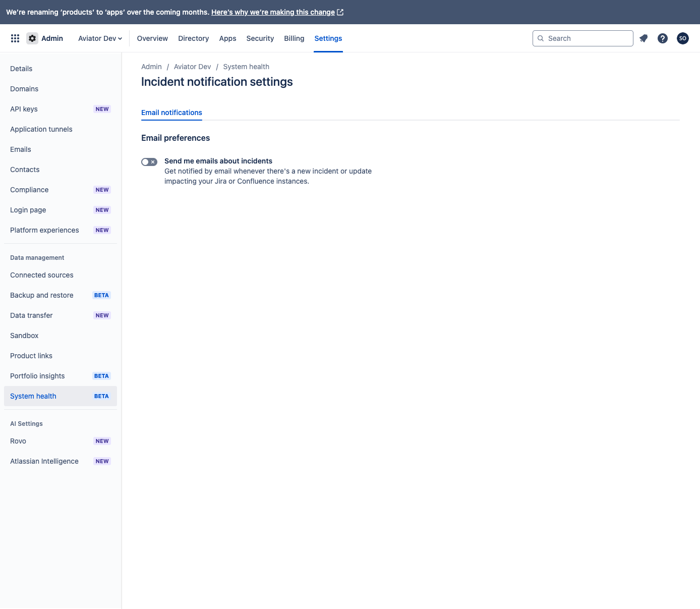700x609 pixels.
Task: Open Product links in sidebar
Action: (61, 356)
